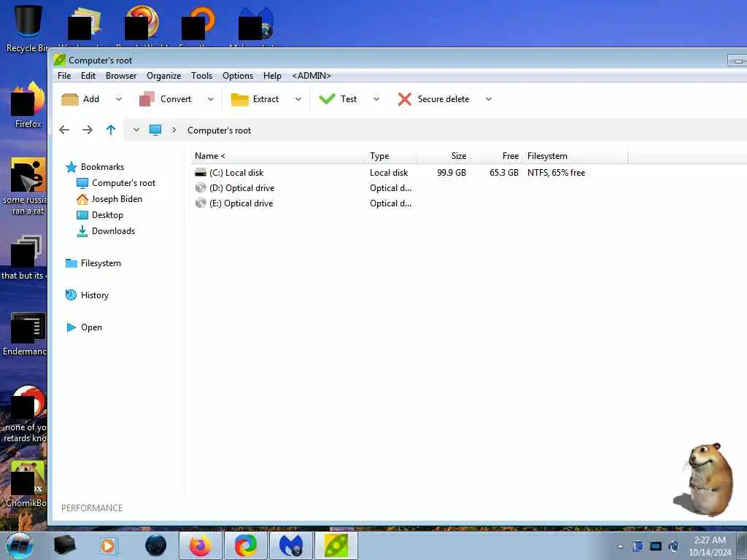
Task: Click the Desktop icon in sidebar bookmarks
Action: coord(82,215)
